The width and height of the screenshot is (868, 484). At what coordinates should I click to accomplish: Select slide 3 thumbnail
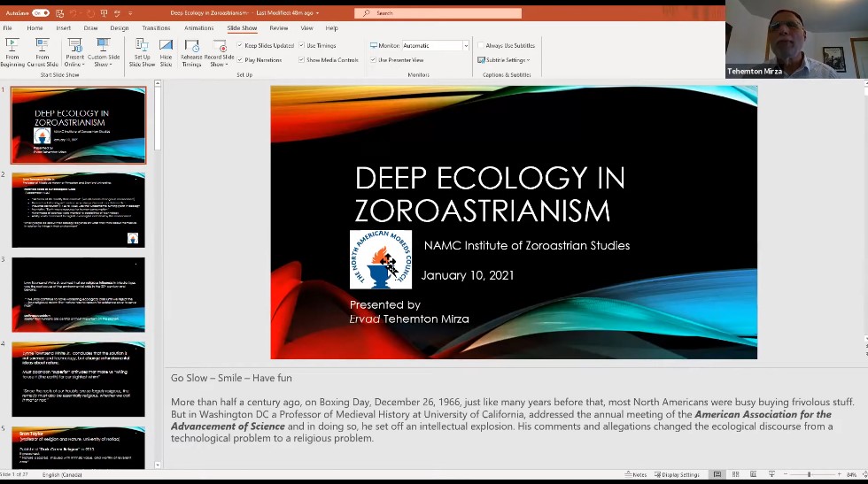pos(79,295)
